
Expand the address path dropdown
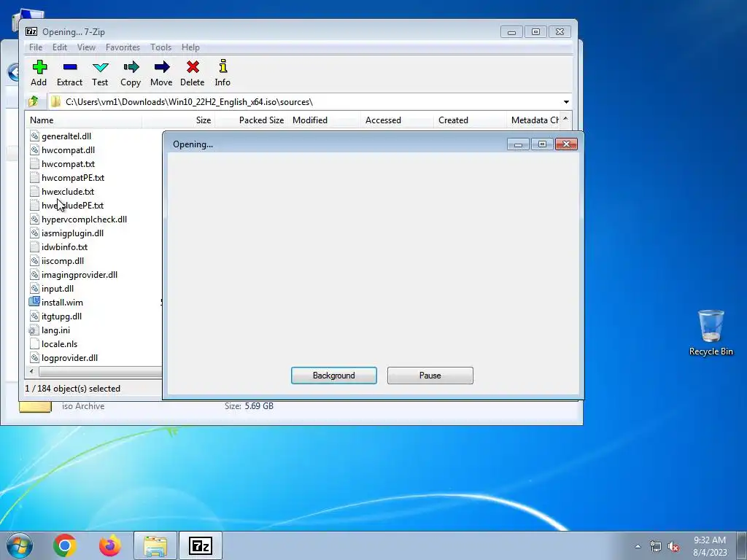coord(566,102)
